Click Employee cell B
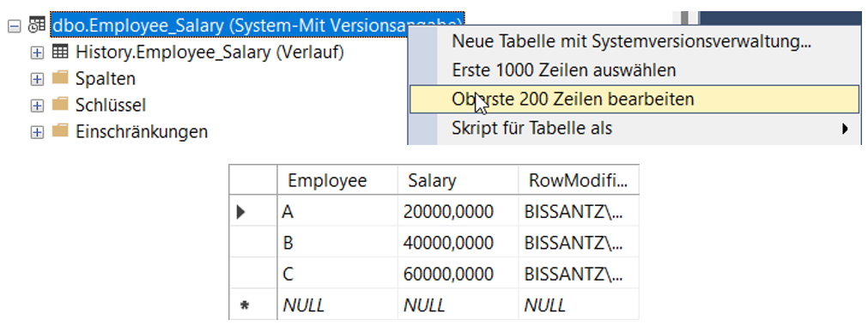Viewport: 868px width, 326px height. click(x=337, y=242)
